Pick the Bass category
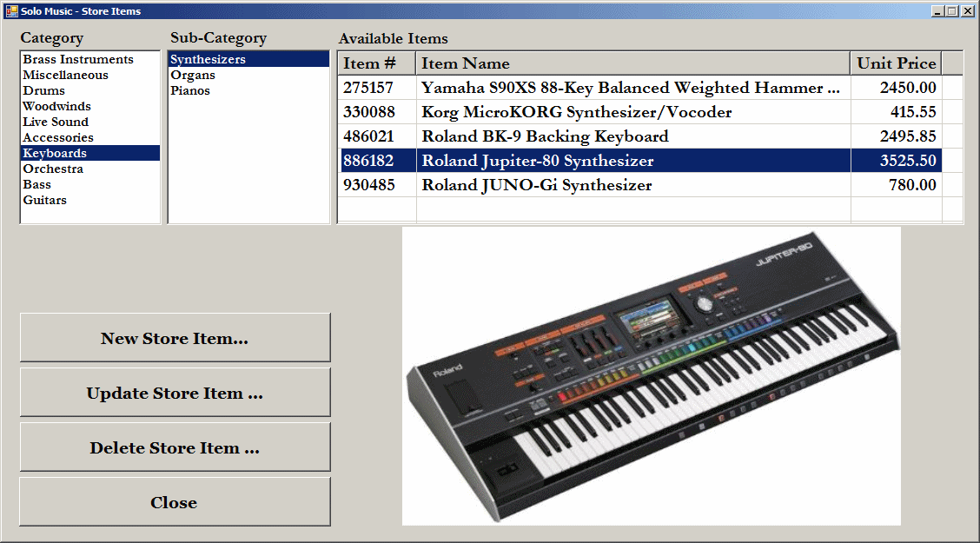This screenshot has height=543, width=980. click(90, 184)
